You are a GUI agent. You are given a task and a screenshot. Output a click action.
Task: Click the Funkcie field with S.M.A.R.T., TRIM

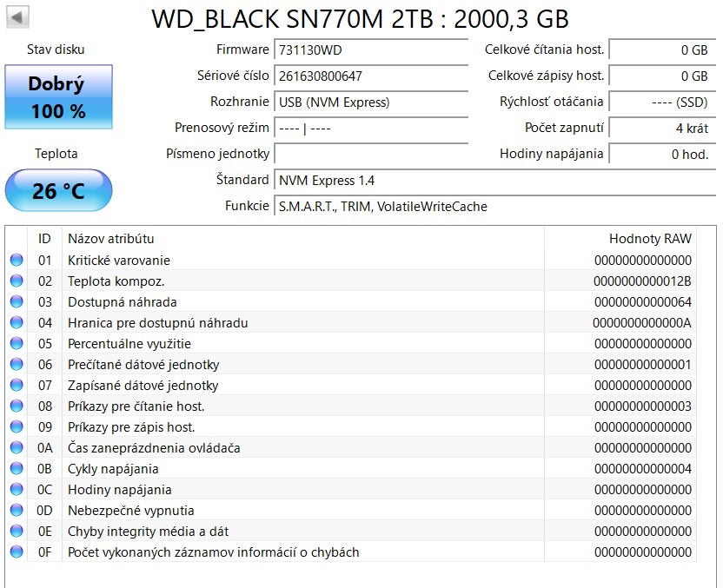[494, 206]
